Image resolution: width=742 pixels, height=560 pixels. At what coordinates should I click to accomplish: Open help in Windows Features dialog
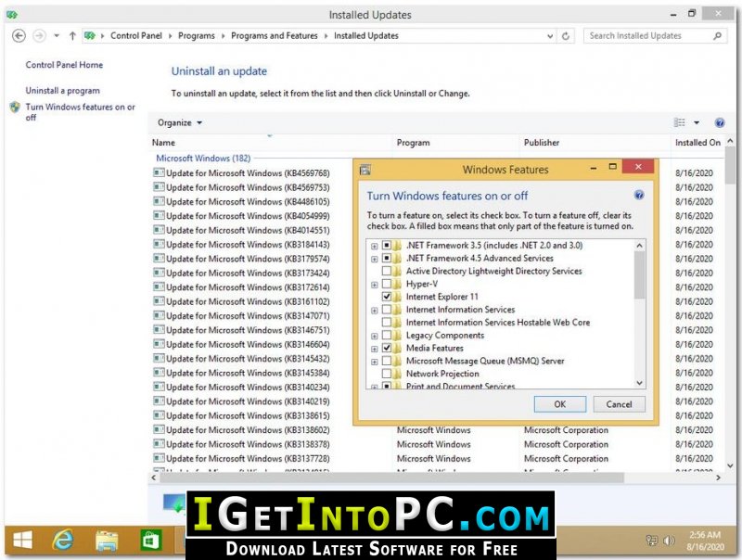tap(639, 196)
